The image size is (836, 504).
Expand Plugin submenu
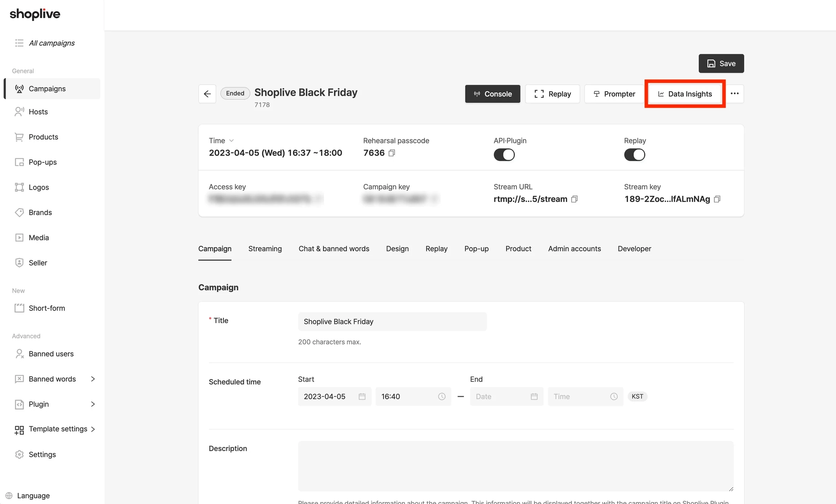[x=93, y=404]
